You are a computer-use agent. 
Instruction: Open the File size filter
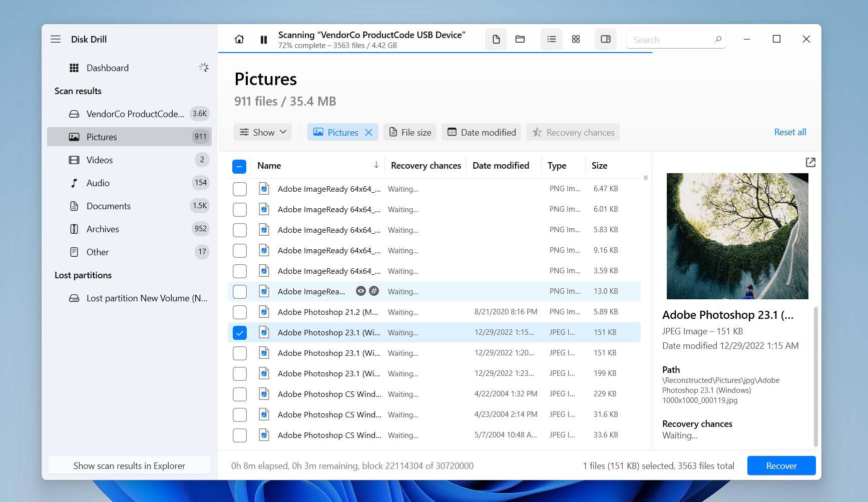tap(410, 132)
